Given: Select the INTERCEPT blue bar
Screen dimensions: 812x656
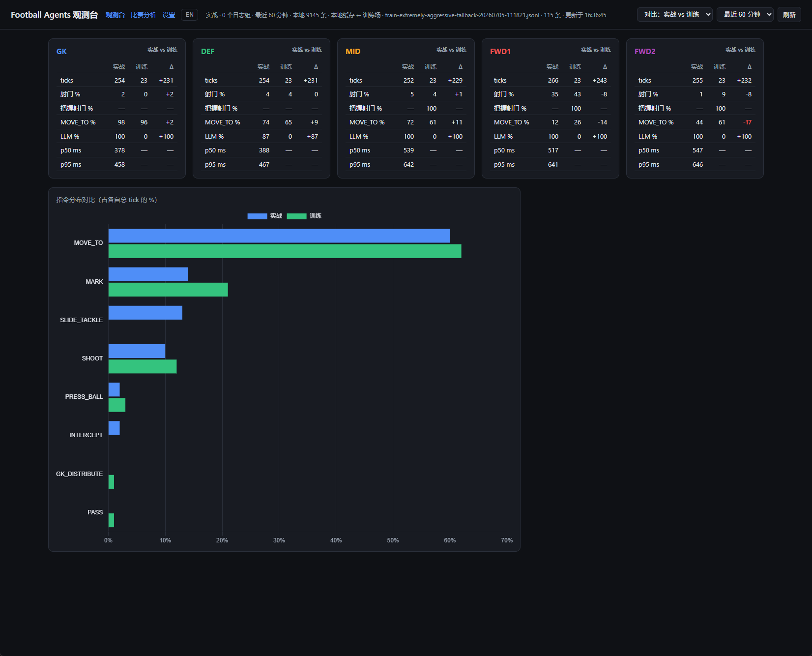Looking at the screenshot, I should 114,428.
